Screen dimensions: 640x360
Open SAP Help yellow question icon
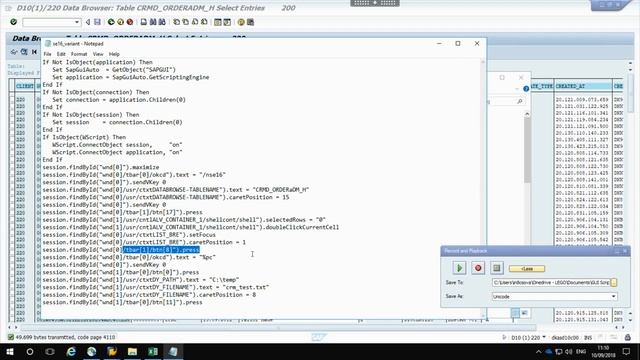241,22
